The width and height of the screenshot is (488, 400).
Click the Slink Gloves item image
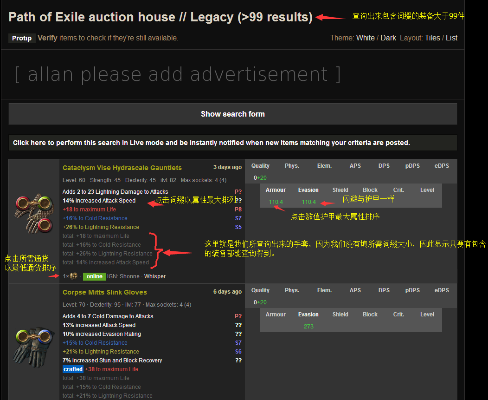34,347
